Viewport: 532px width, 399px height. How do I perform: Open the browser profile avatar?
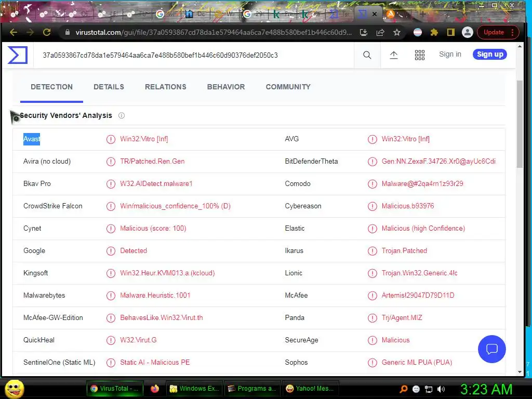(x=467, y=32)
